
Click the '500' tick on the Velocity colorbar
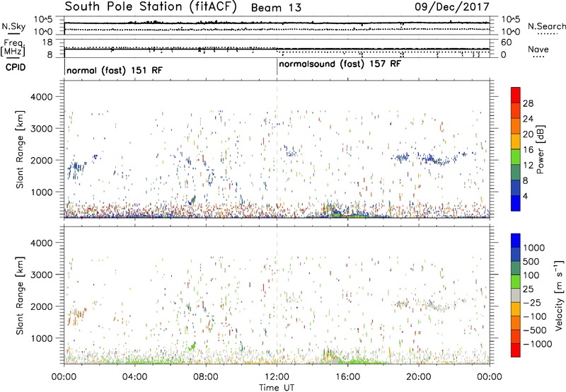pyautogui.click(x=533, y=262)
